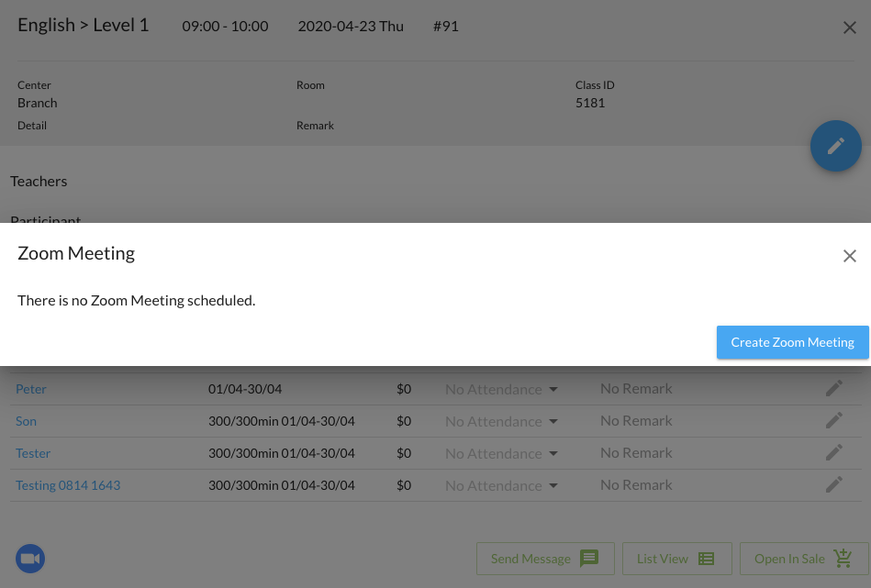Click the blue floating edit pencil button
The width and height of the screenshot is (871, 588).
[x=835, y=146]
